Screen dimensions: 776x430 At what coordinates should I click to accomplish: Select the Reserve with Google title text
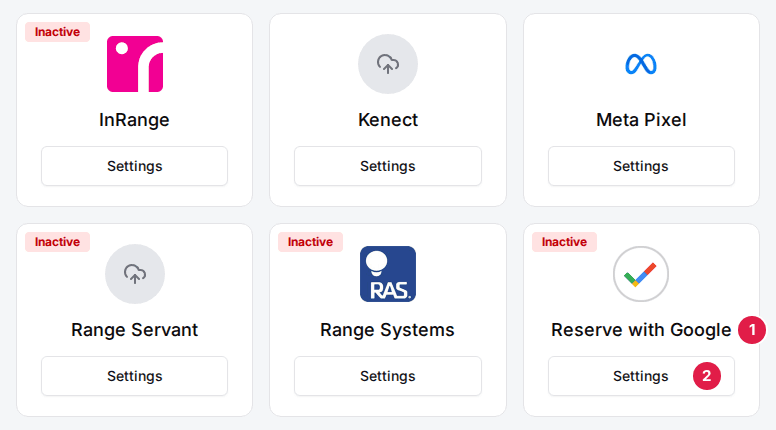coord(641,330)
